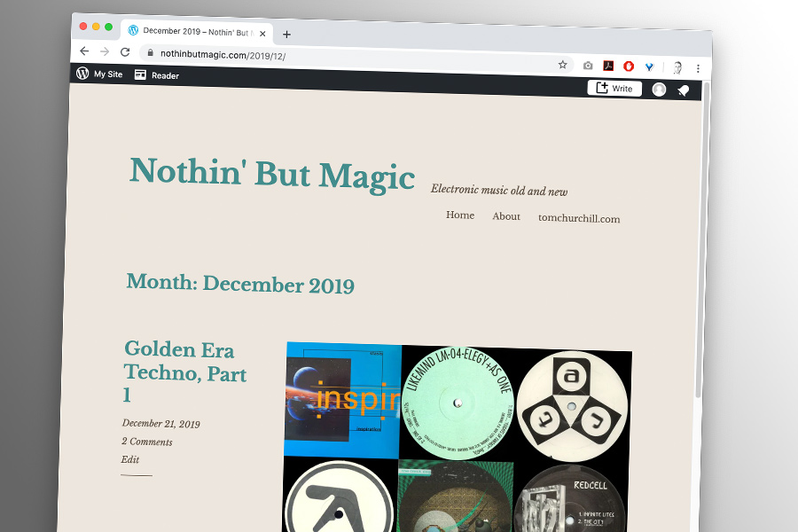Bookmark page with star icon
Viewport: 798px width, 532px height.
click(x=562, y=65)
